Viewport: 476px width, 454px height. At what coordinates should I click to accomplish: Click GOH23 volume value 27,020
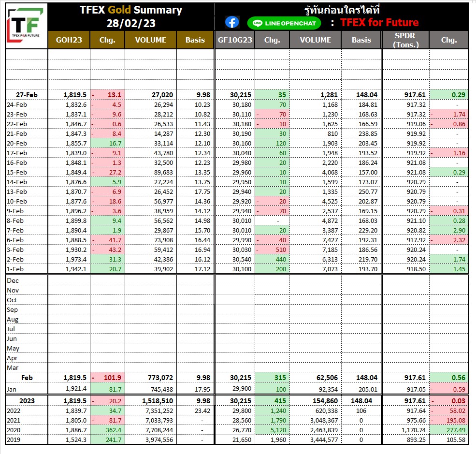162,95
